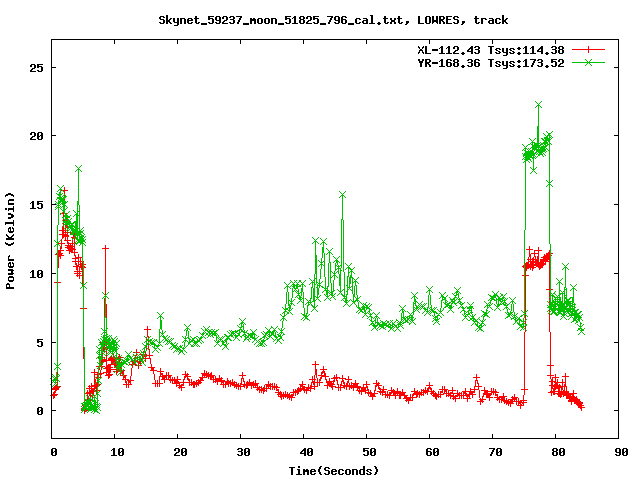Click the y-axis tick label 25
The width and height of the screenshot is (640, 480).
coord(36,68)
